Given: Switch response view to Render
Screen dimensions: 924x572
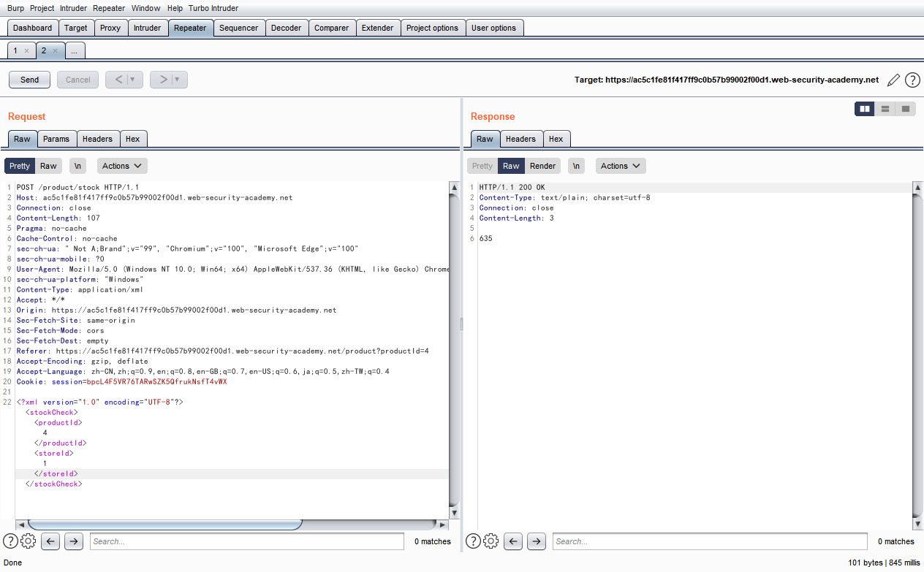Looking at the screenshot, I should [x=542, y=166].
